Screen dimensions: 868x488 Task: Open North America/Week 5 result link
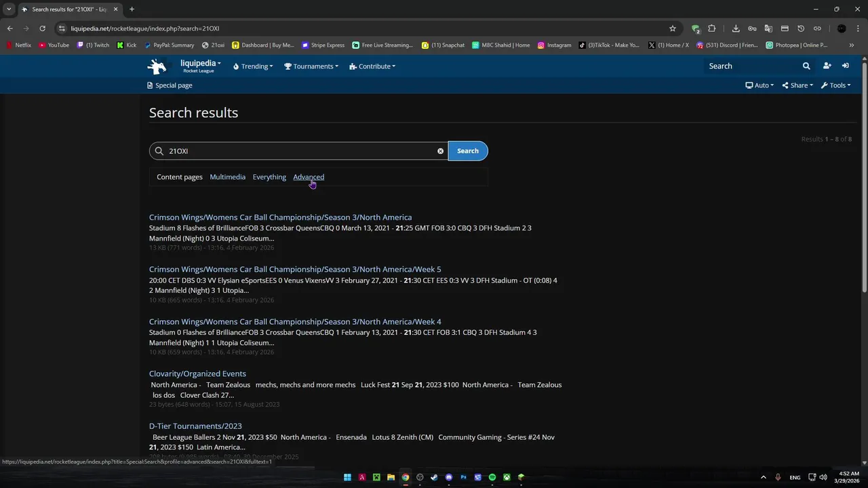click(295, 269)
